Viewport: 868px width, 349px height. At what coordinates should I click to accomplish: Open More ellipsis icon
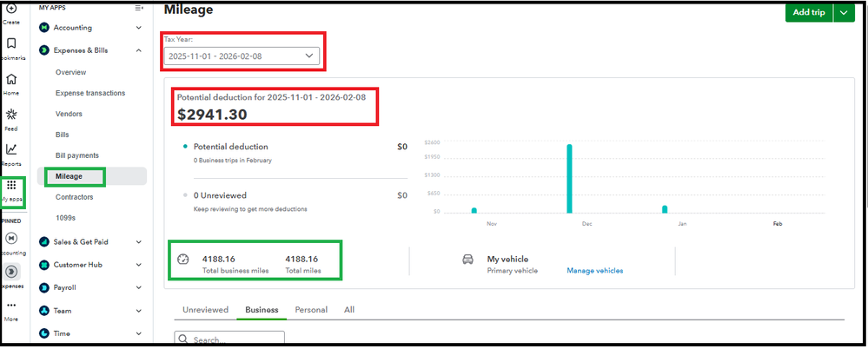pos(11,306)
